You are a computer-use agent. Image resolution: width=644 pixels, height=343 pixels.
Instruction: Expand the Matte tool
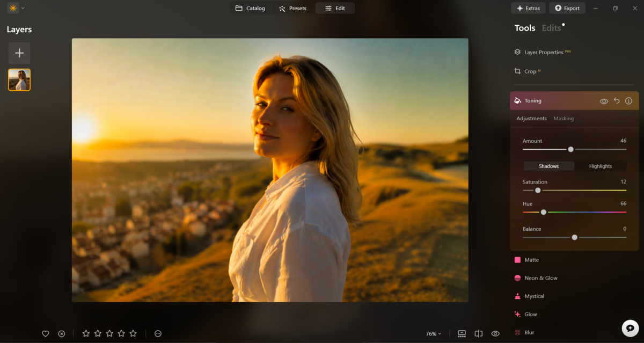click(526, 260)
